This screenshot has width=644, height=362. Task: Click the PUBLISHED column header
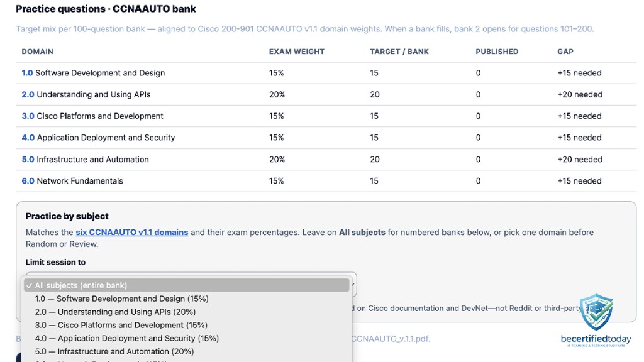coord(497,52)
